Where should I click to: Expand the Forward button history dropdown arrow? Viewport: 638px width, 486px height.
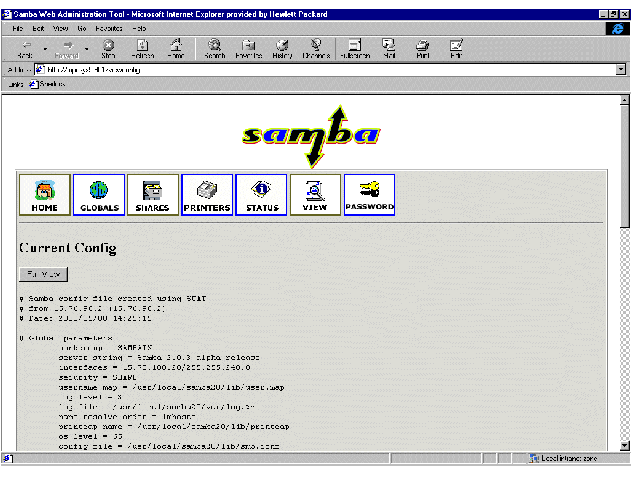click(87, 49)
